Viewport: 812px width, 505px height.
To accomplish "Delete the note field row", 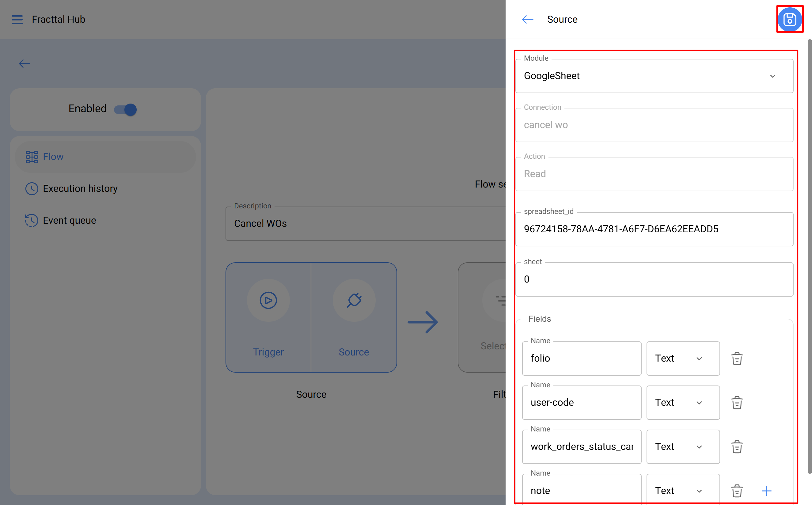I will (x=737, y=491).
